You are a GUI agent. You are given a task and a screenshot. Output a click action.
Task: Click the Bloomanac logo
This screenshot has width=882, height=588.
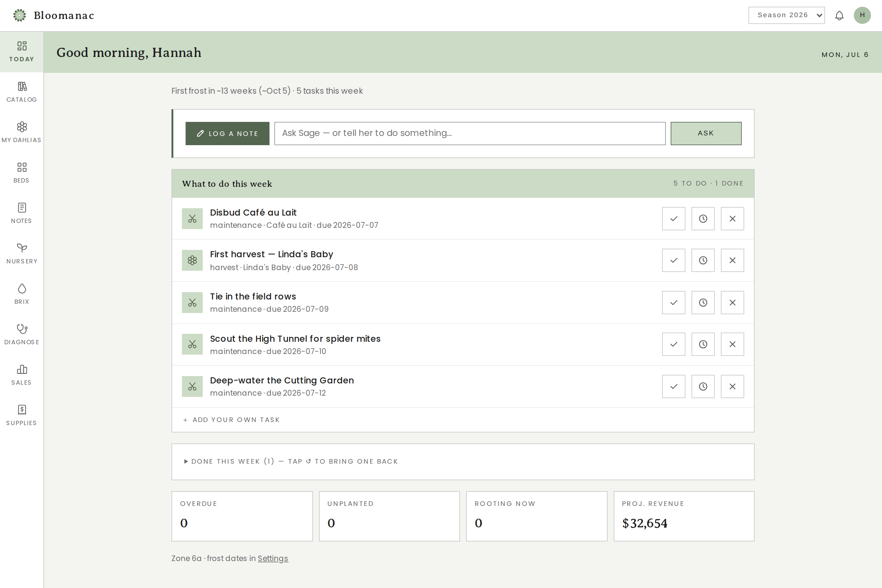point(53,15)
